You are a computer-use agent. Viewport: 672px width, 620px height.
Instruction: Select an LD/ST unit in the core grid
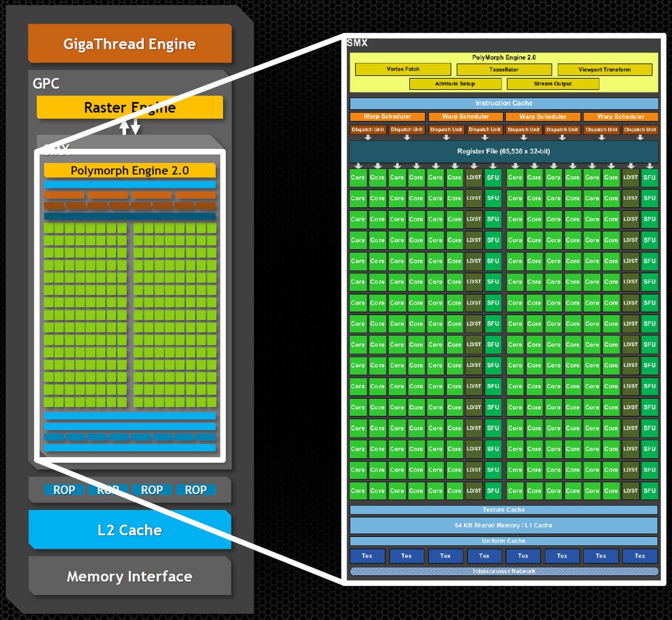pos(473,178)
